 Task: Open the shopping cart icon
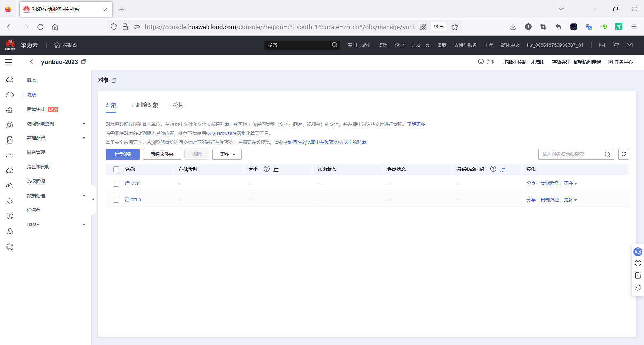pyautogui.click(x=616, y=45)
